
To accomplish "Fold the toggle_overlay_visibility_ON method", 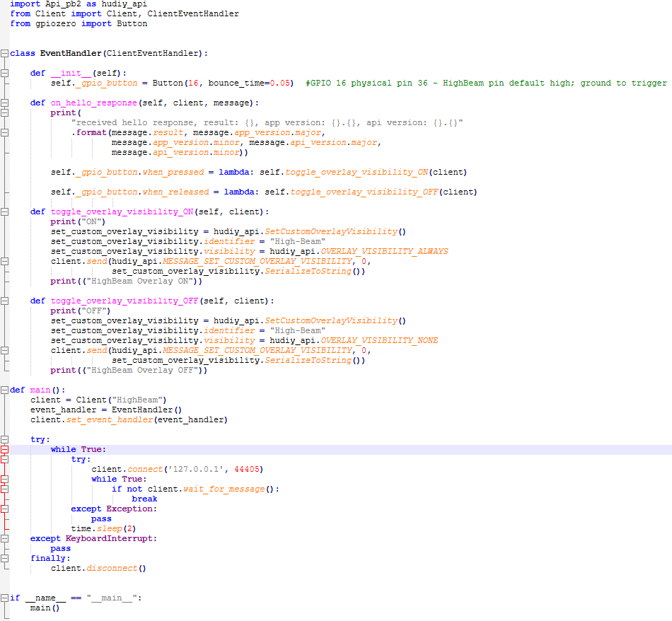I will pyautogui.click(x=4, y=212).
